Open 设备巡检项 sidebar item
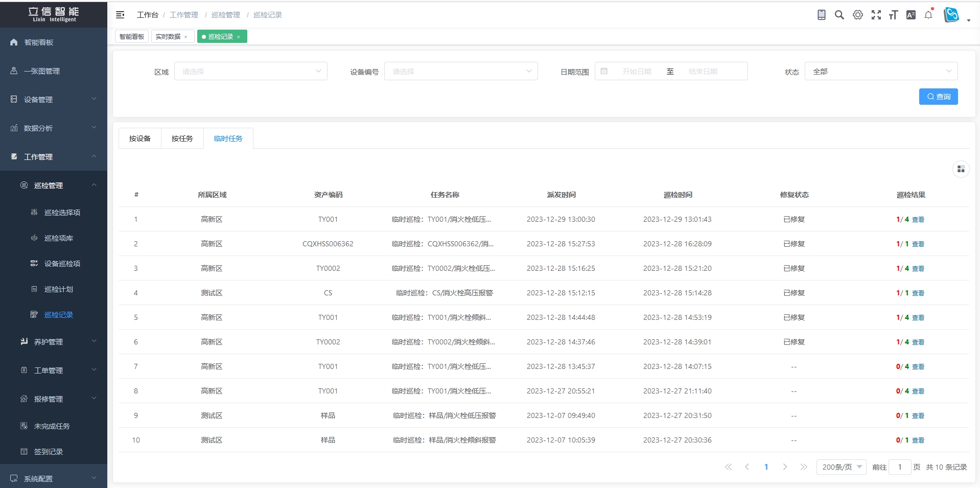This screenshot has width=980, height=488. coord(54,263)
